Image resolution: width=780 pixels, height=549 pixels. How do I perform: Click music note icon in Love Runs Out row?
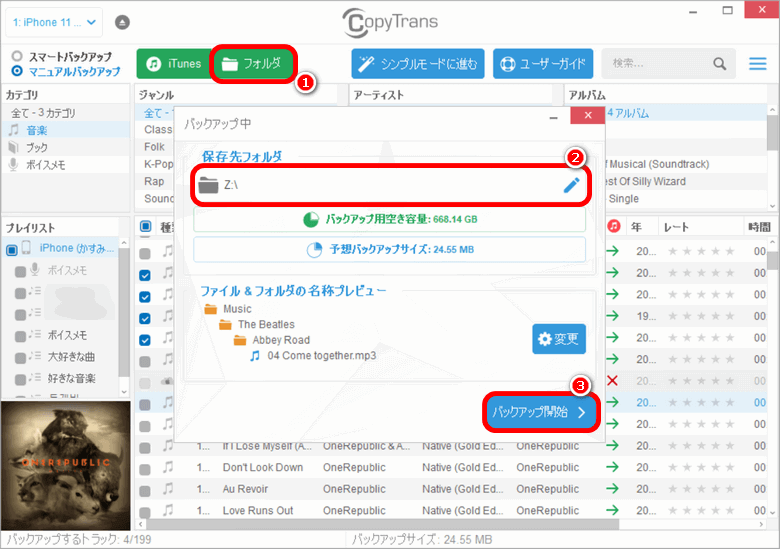coord(168,510)
